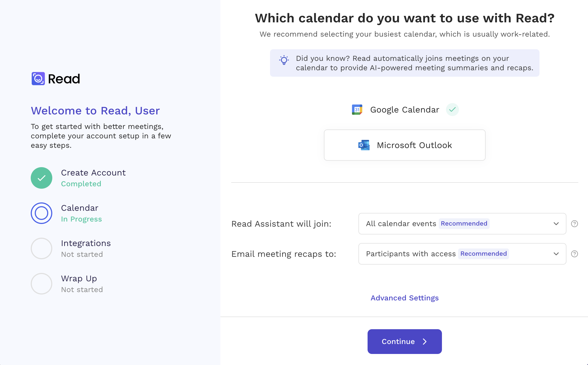Click the Read logo icon

point(38,79)
